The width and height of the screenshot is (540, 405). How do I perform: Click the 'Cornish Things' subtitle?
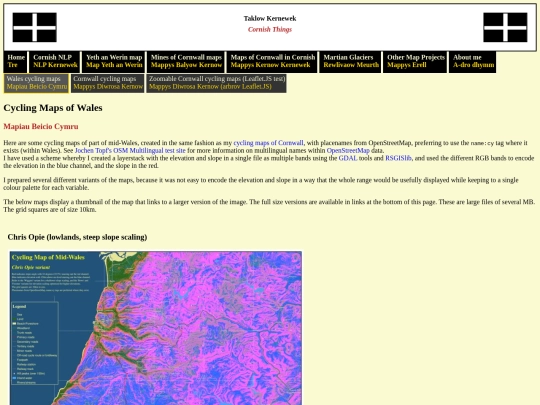270,30
